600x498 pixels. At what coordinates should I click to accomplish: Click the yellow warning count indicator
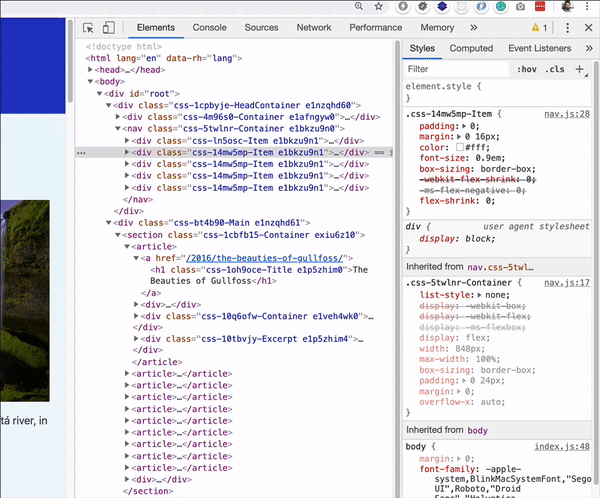(540, 28)
